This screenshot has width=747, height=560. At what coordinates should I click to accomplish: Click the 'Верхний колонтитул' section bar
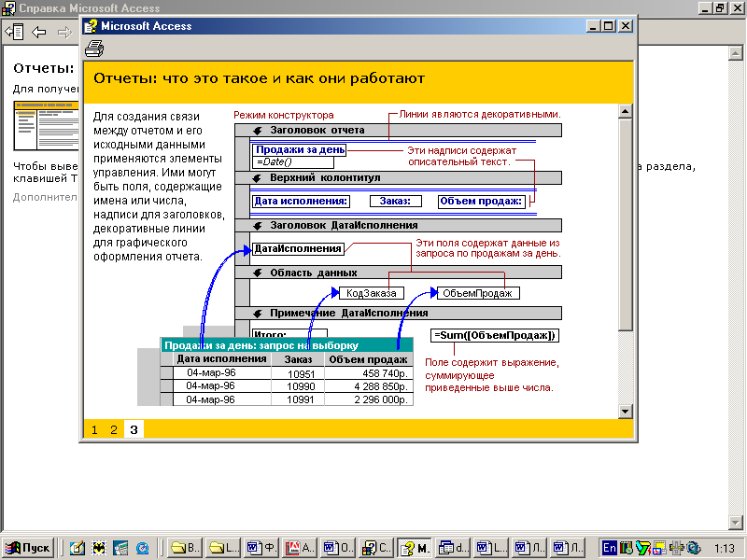click(399, 177)
